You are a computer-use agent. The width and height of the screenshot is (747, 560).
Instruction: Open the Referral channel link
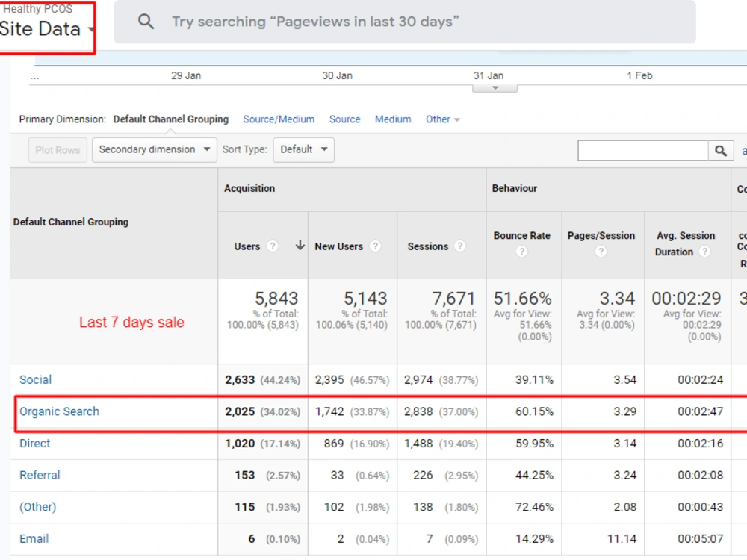(40, 475)
